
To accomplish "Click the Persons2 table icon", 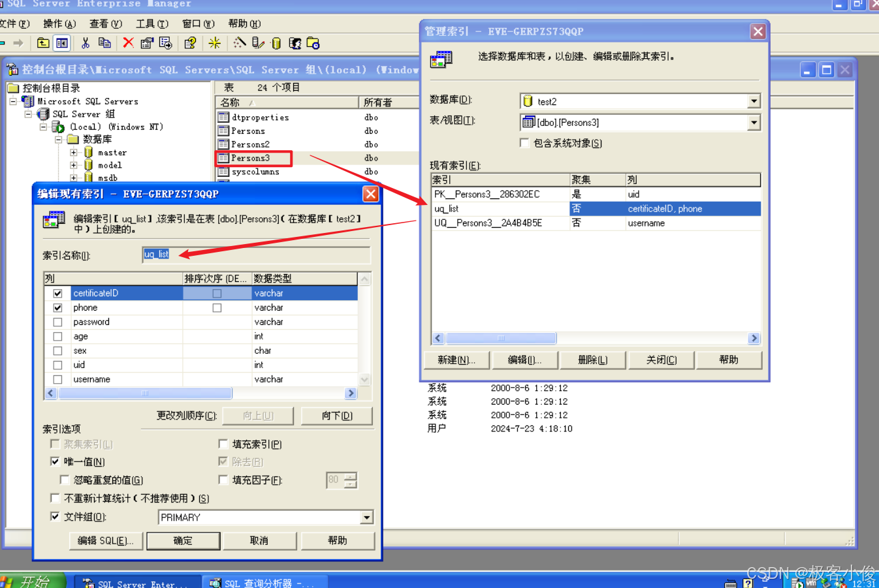I will tap(223, 144).
